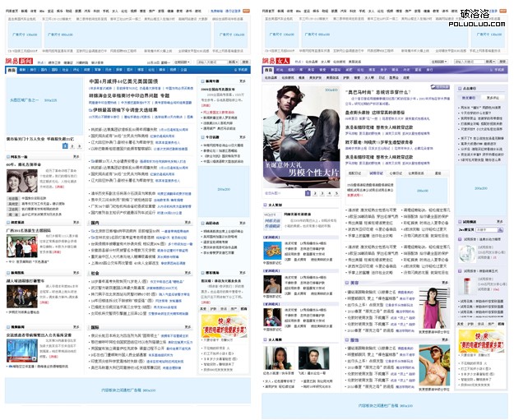Click 更多 beside the 国内 section
This screenshot has height=420, width=514.
coord(188,223)
